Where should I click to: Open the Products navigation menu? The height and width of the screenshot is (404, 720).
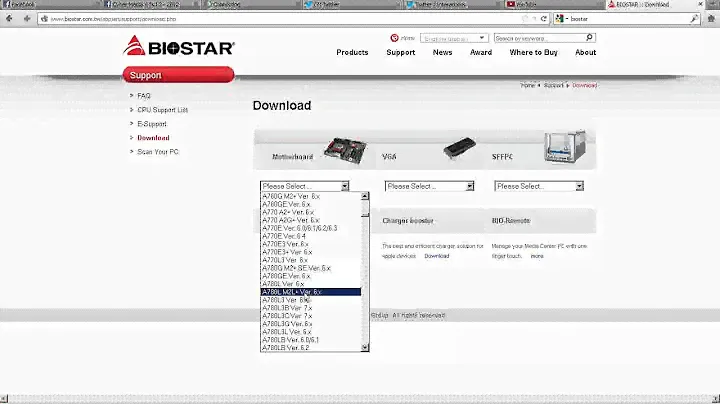pyautogui.click(x=352, y=53)
